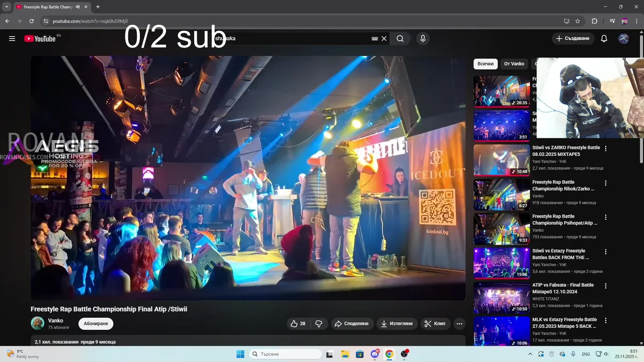Select the Всички filter chip
This screenshot has width=644, height=362.
(486, 64)
